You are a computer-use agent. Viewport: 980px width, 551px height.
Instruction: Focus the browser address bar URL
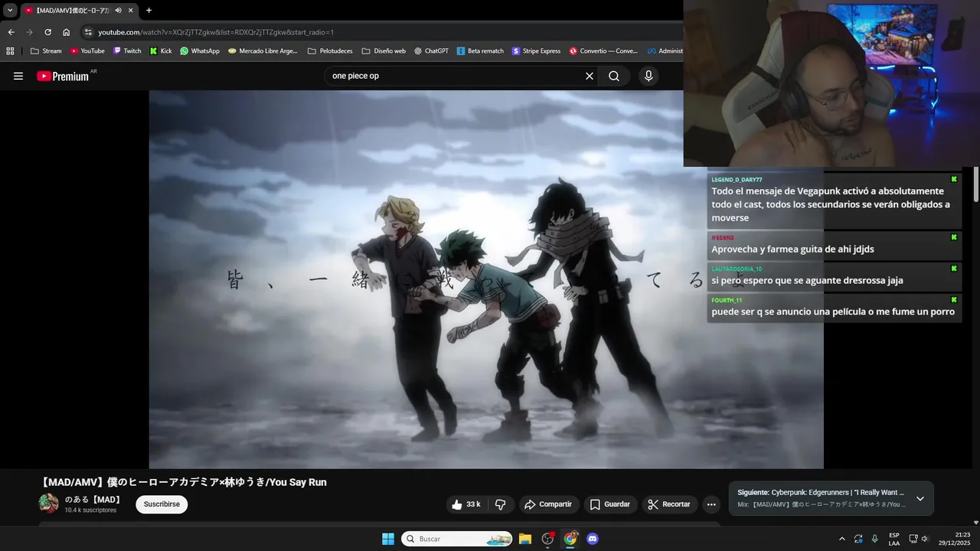coord(216,32)
